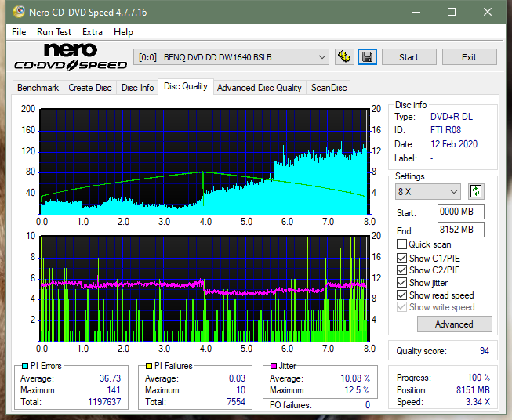512x420 pixels.
Task: Click the Quality score value 94
Action: coord(485,351)
